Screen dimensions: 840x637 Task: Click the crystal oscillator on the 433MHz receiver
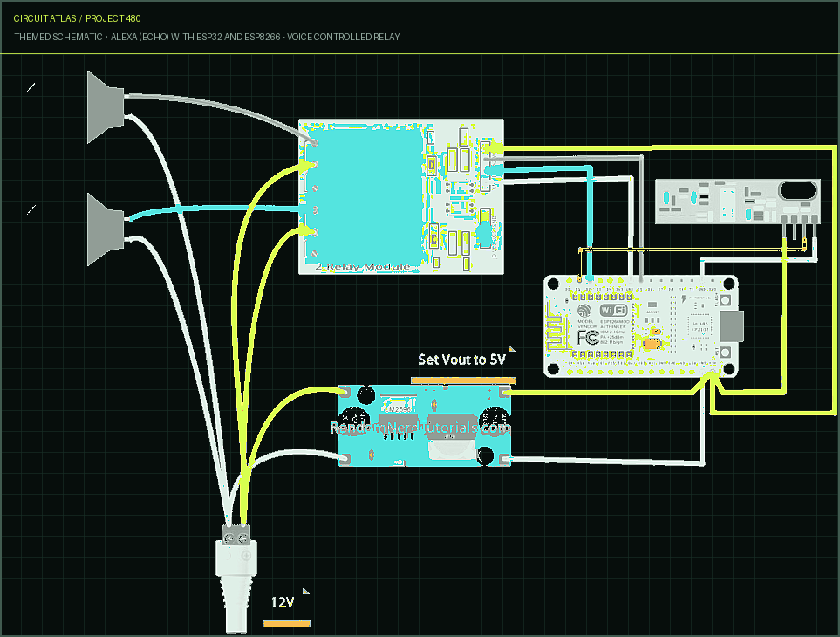click(797, 191)
